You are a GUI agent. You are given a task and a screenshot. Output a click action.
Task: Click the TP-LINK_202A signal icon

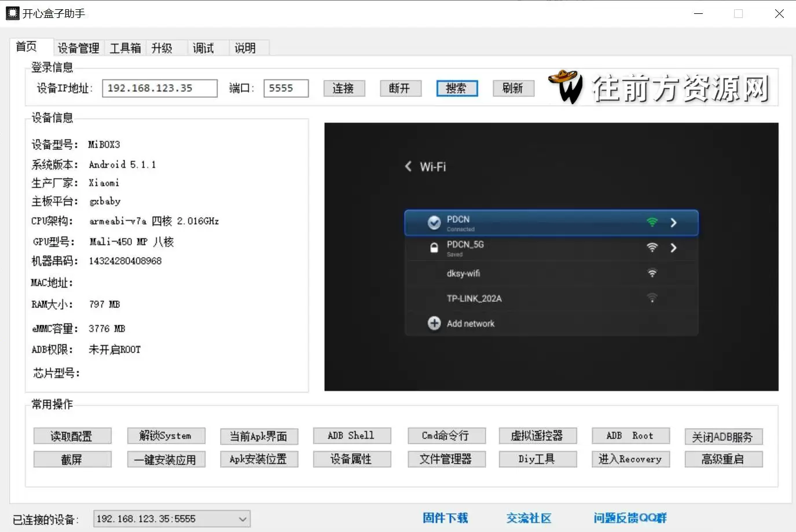[x=652, y=298]
